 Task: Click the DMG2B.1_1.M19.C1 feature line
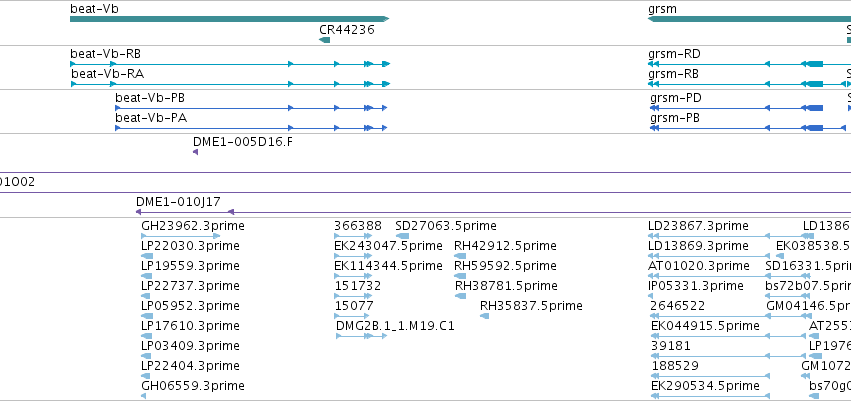click(x=361, y=336)
